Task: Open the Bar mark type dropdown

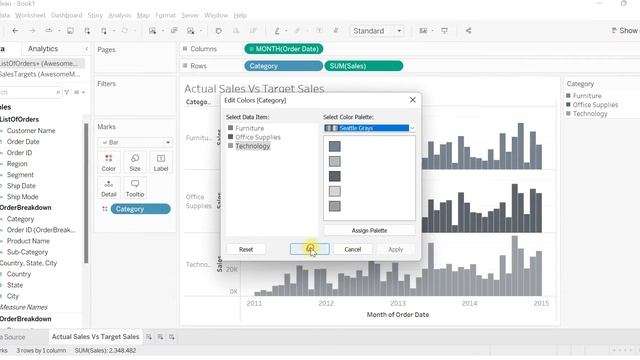Action: pyautogui.click(x=135, y=142)
